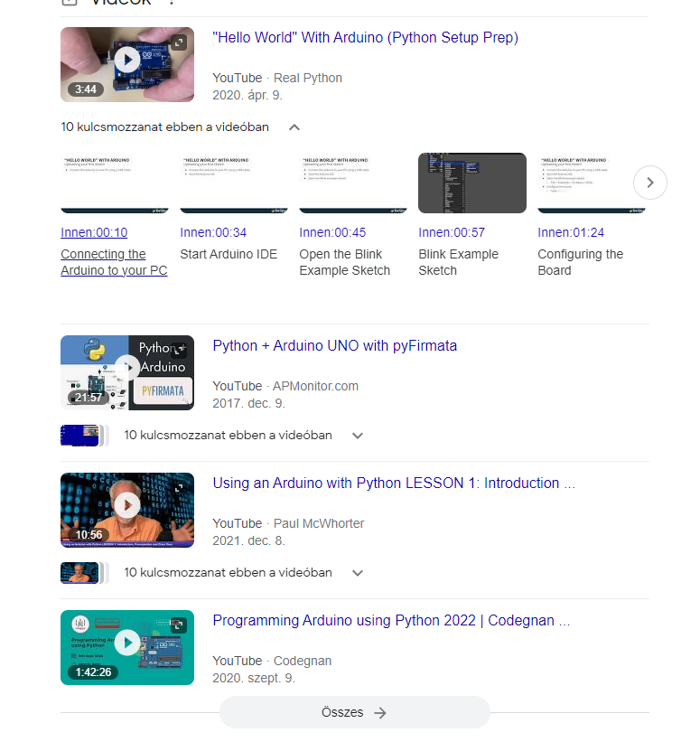Open Blink Example Sketch thumbnail at 00:57
Screen dimensions: 700x742
[472, 183]
